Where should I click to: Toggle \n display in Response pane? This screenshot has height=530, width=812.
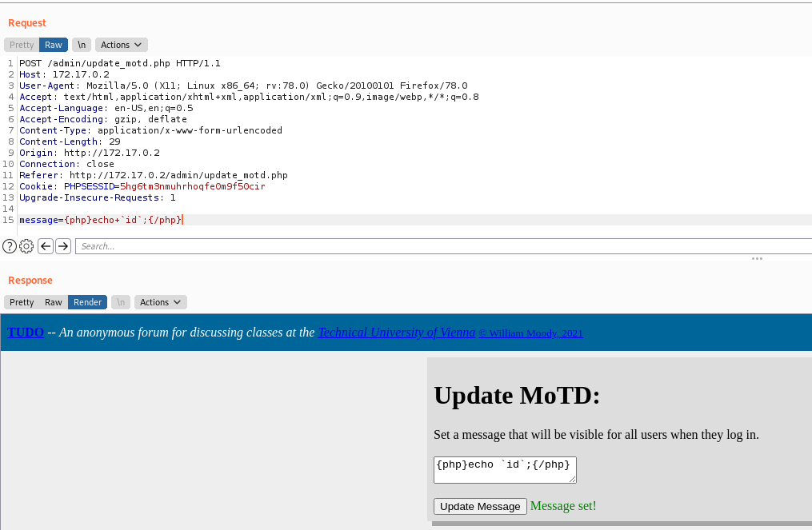coord(121,302)
